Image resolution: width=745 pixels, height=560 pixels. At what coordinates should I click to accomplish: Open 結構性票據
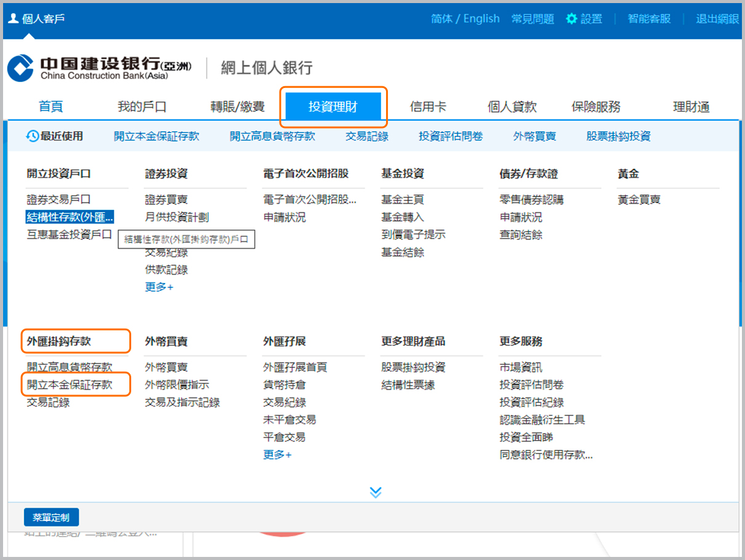(x=408, y=385)
